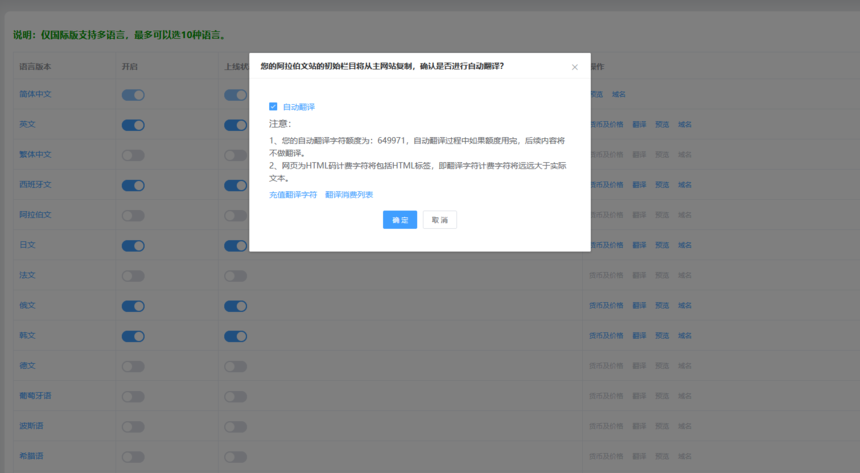The height and width of the screenshot is (473, 860).
Task: Enable the 开启 switch for 德文
Action: coord(133,367)
